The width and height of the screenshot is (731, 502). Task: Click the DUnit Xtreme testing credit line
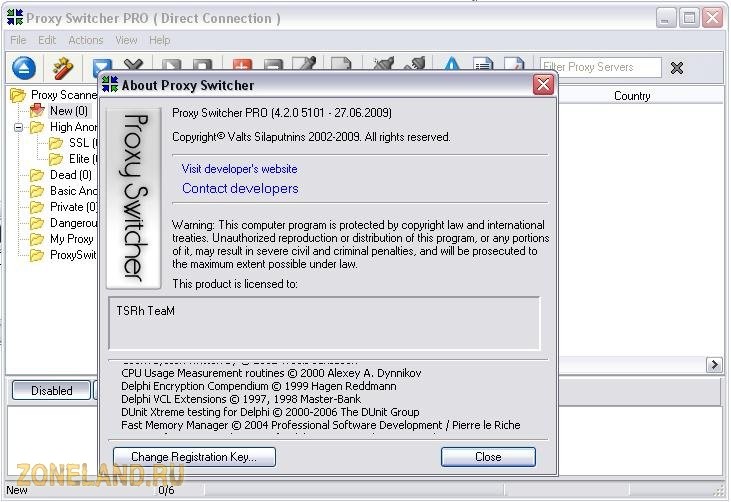point(270,412)
